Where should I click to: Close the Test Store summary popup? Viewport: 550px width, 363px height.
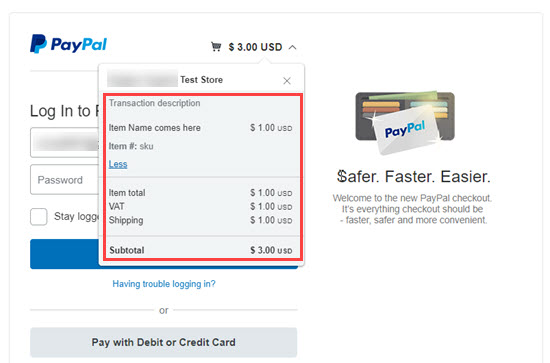[287, 81]
